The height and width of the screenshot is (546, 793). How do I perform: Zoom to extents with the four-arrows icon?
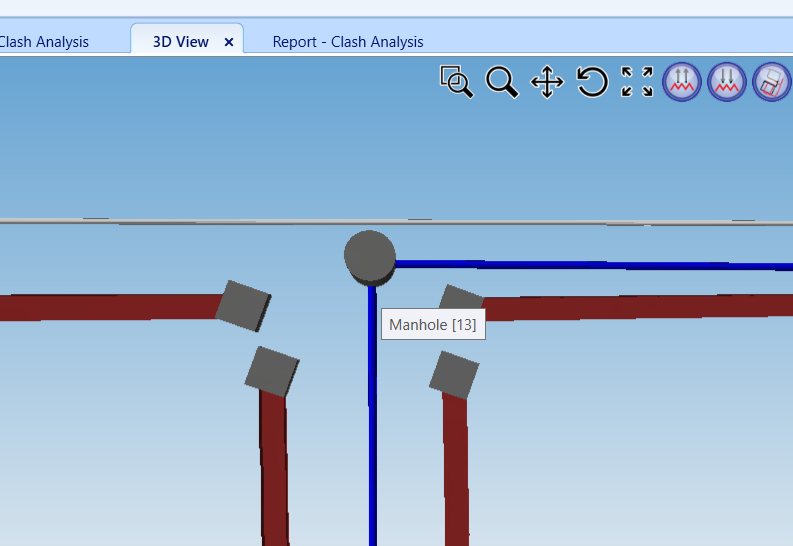(637, 81)
